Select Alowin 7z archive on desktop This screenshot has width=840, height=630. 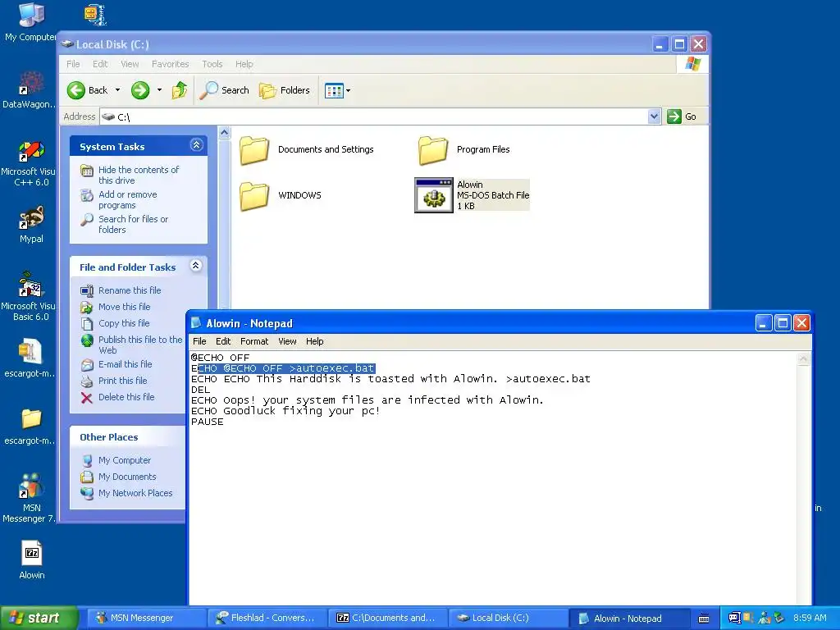pos(32,559)
